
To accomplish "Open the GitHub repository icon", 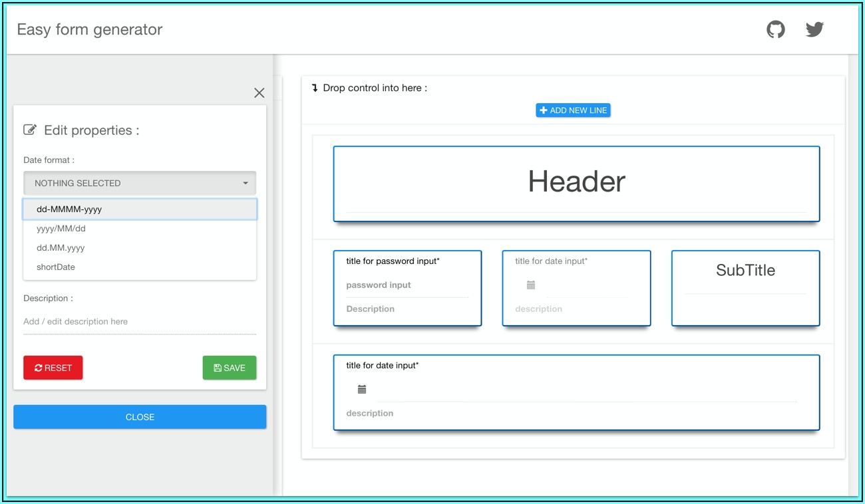I will pyautogui.click(x=775, y=29).
